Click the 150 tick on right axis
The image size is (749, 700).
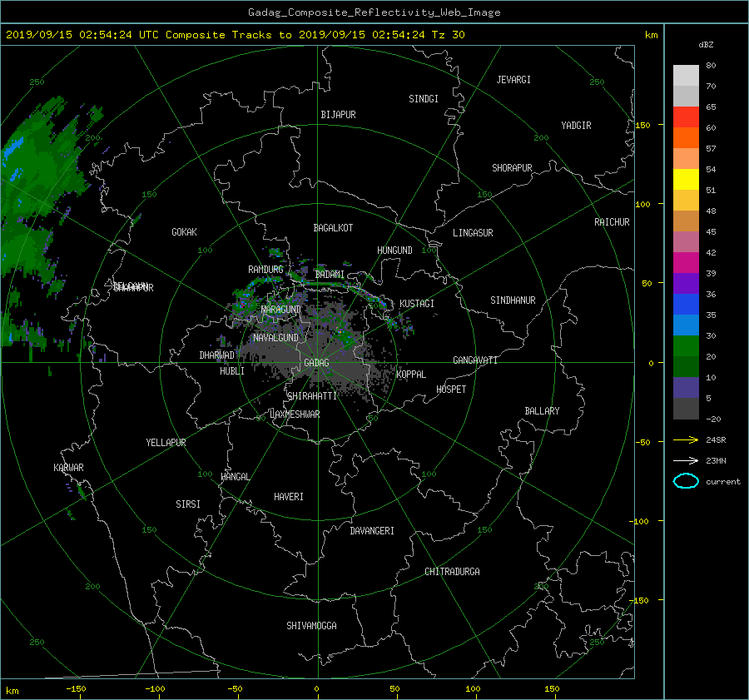(x=642, y=125)
